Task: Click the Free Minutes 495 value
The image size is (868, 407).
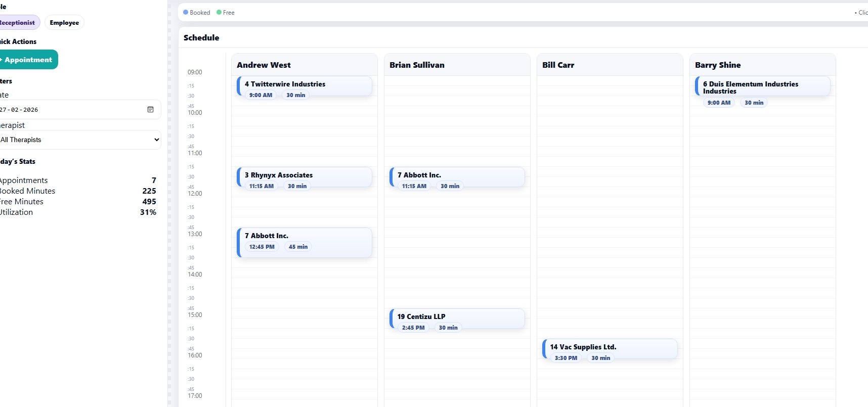Action: (149, 202)
